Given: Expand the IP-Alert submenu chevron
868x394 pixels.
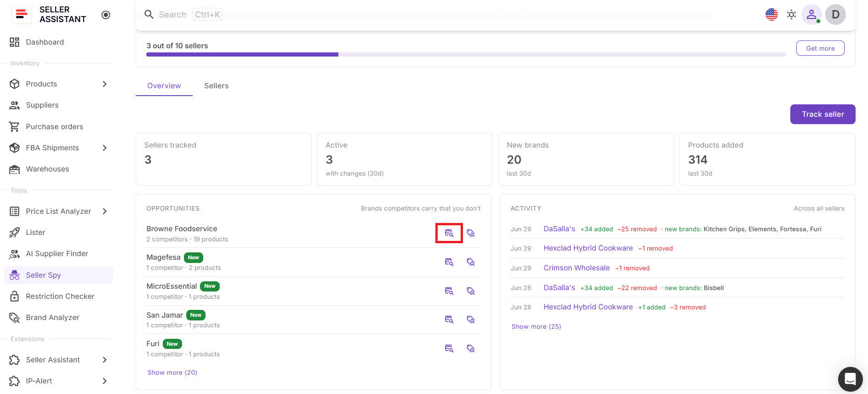Looking at the screenshot, I should coord(105,381).
